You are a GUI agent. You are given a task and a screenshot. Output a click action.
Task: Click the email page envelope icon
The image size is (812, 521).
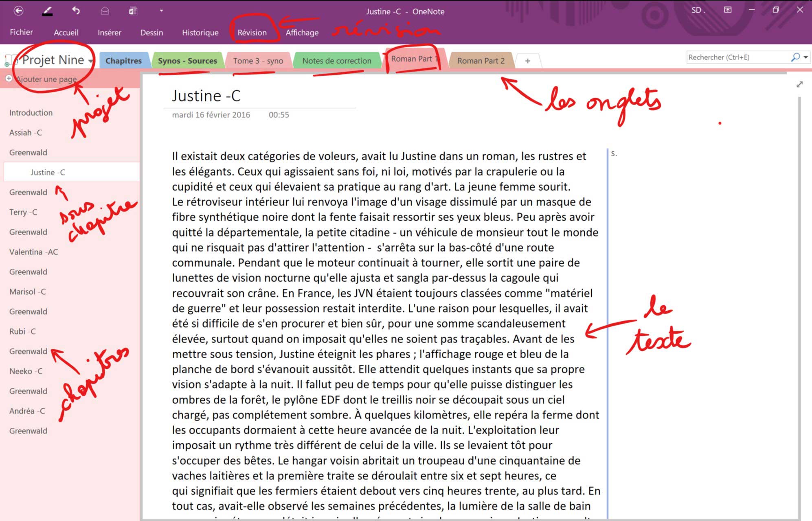105,11
